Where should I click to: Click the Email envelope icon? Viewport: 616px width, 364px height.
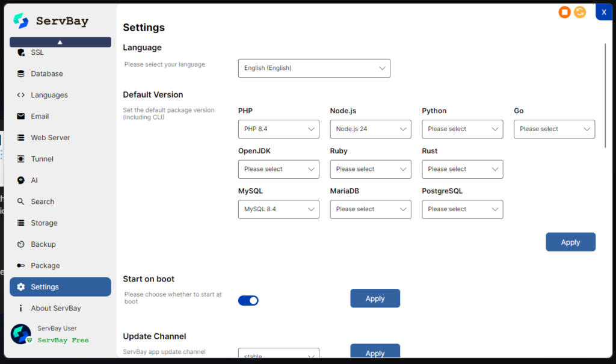coord(21,116)
